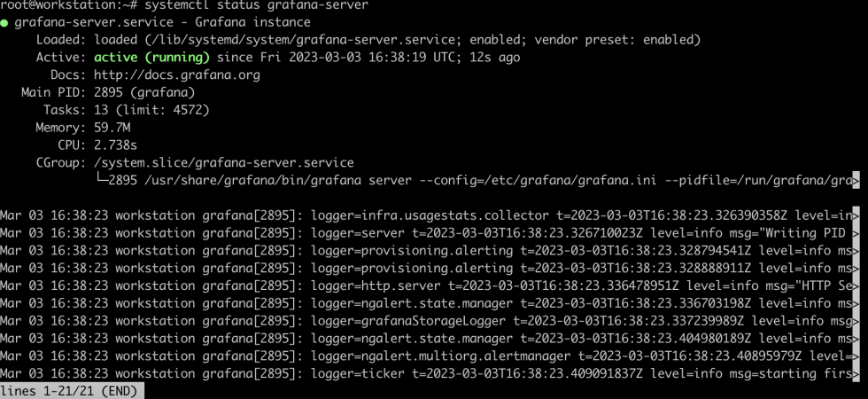Click the pager status lines 1-21/21 (END)
The width and height of the screenshot is (868, 399).
click(x=69, y=391)
